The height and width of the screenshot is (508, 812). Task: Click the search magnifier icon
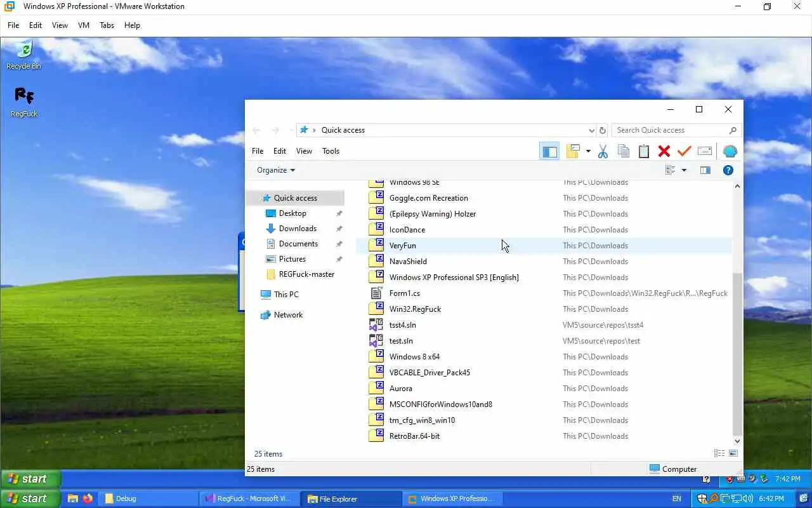(733, 130)
